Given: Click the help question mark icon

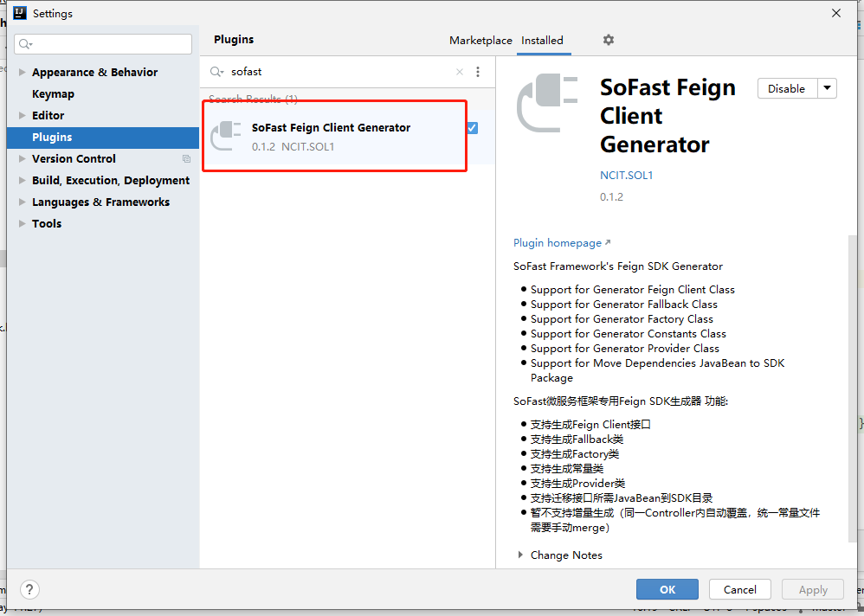Looking at the screenshot, I should point(29,589).
